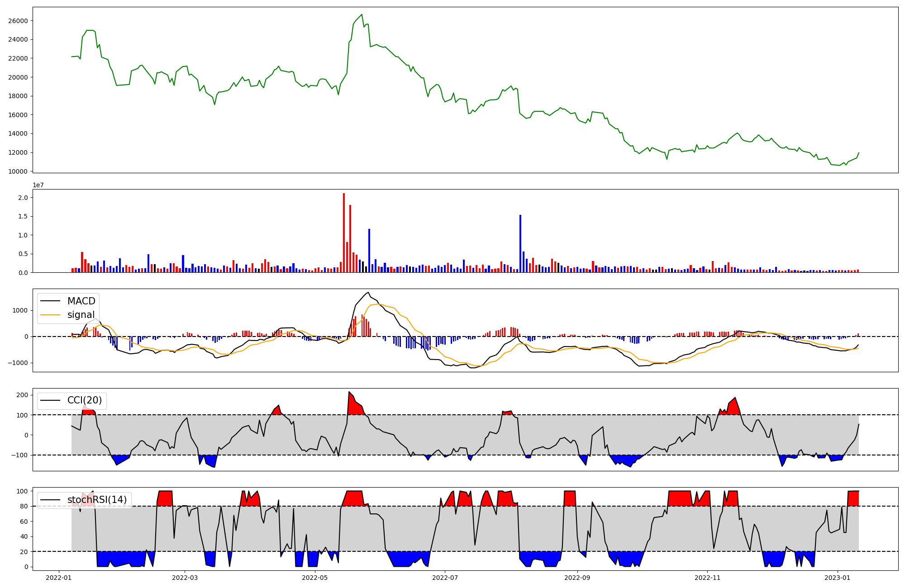This screenshot has width=905, height=588.
Task: Click the 10000 price axis tick label
Action: pyautogui.click(x=18, y=171)
